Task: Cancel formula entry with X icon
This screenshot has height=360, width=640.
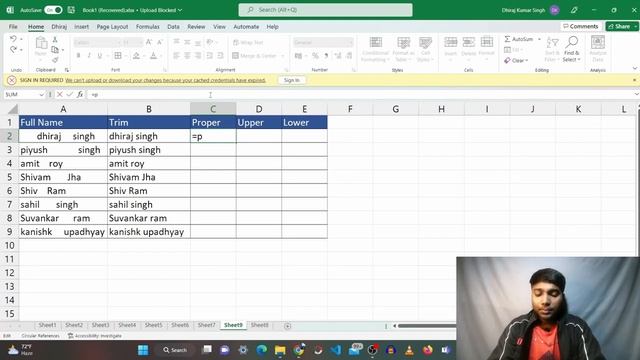Action: [x=60, y=94]
